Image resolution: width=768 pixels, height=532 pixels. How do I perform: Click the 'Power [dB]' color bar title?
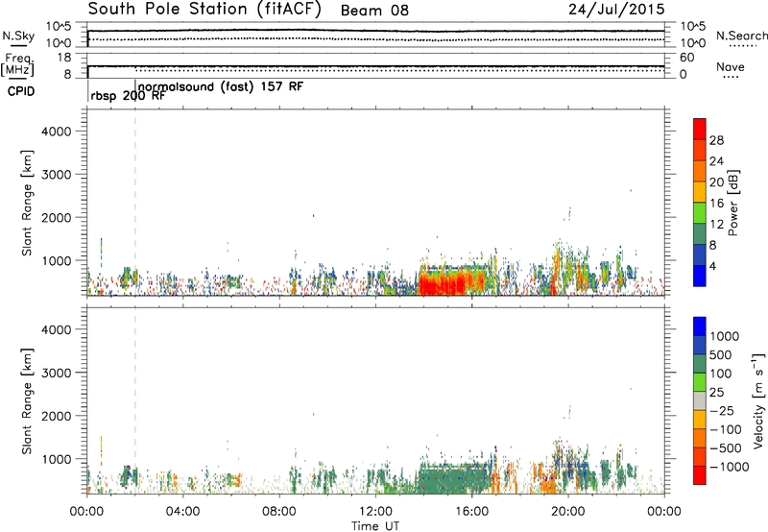(x=733, y=203)
